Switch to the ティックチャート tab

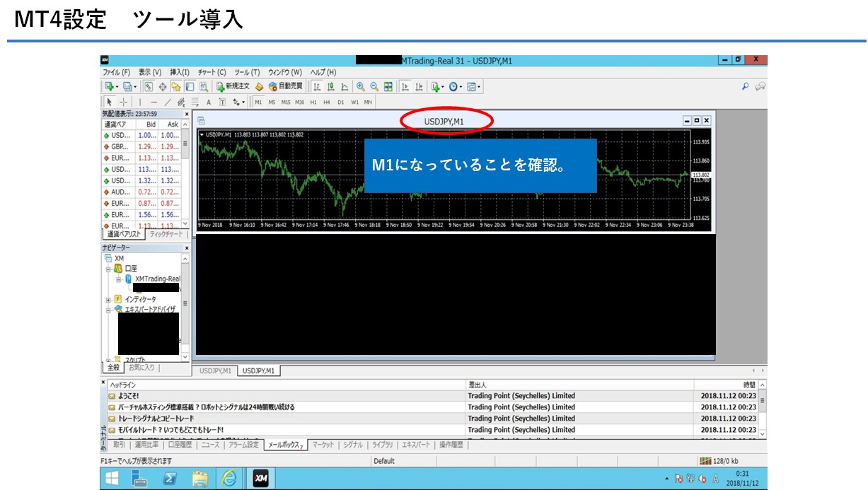tap(166, 234)
